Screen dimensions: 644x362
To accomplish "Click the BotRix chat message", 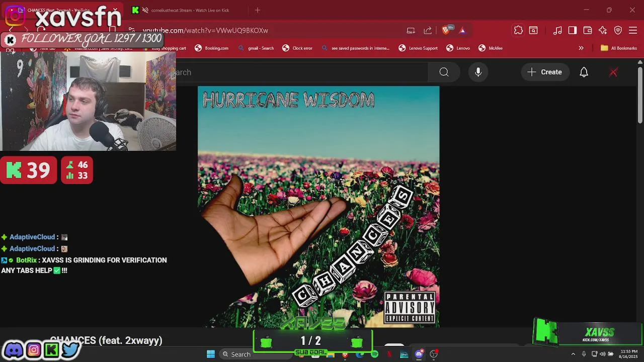I will pyautogui.click(x=84, y=265).
